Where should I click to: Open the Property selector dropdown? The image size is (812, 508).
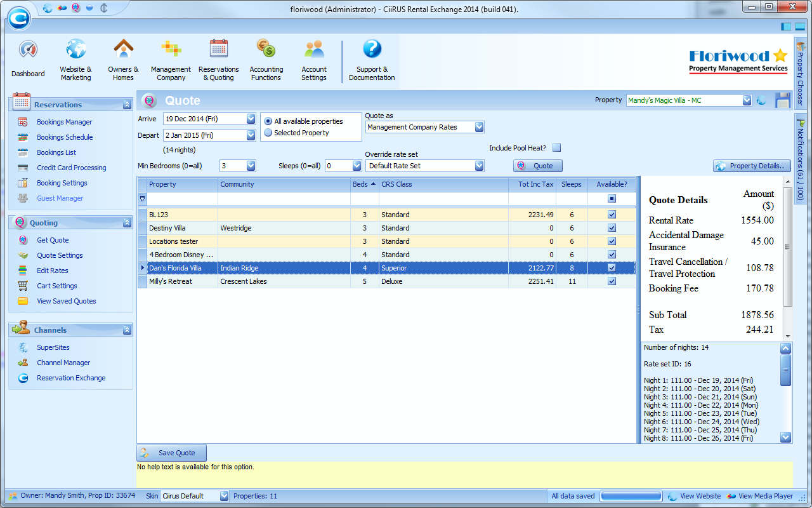(x=747, y=100)
